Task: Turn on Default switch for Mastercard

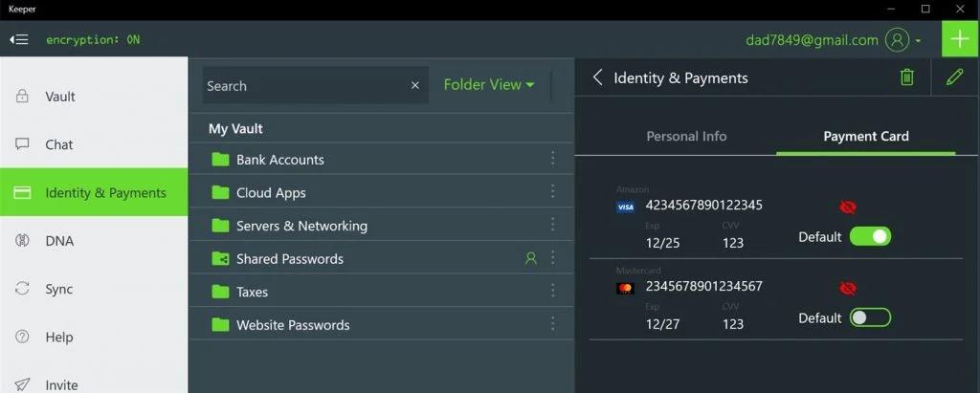Action: pos(870,317)
